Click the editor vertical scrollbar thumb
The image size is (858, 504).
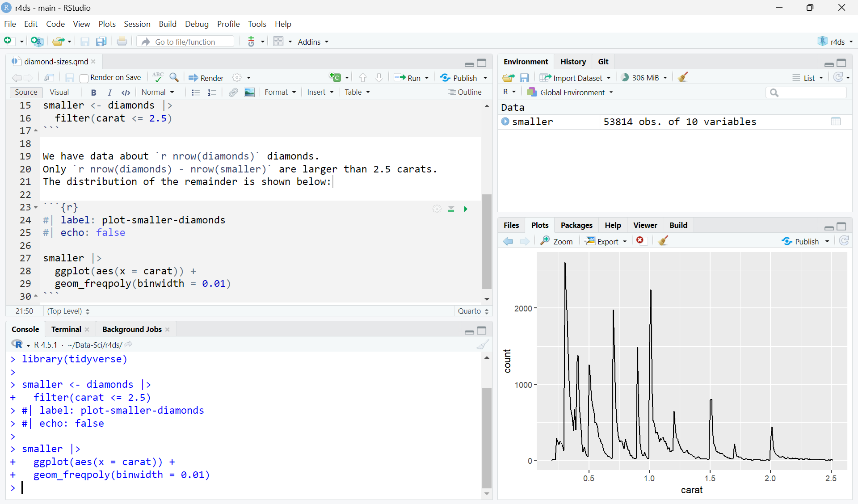[x=487, y=241]
